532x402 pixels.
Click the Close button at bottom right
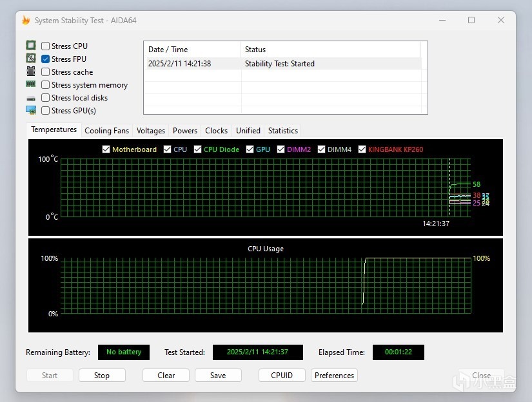pos(481,375)
